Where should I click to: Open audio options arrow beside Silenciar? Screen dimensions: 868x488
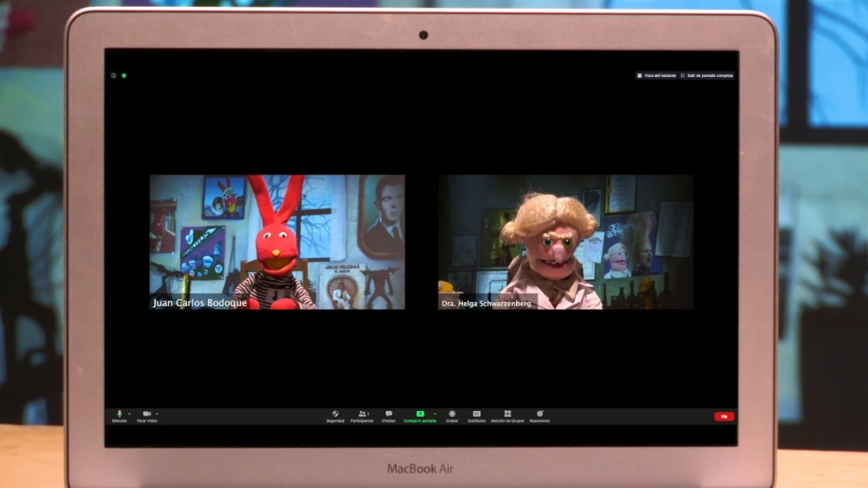click(129, 414)
